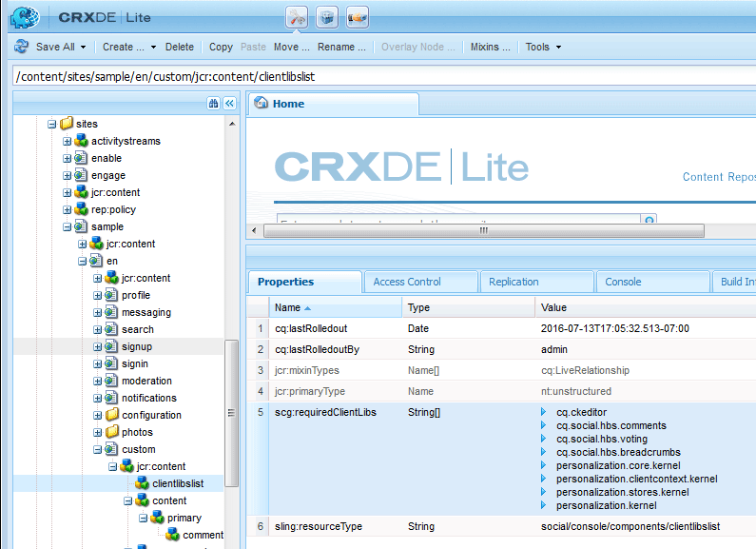
Task: Select the sling:resourceType property name
Action: point(319,526)
